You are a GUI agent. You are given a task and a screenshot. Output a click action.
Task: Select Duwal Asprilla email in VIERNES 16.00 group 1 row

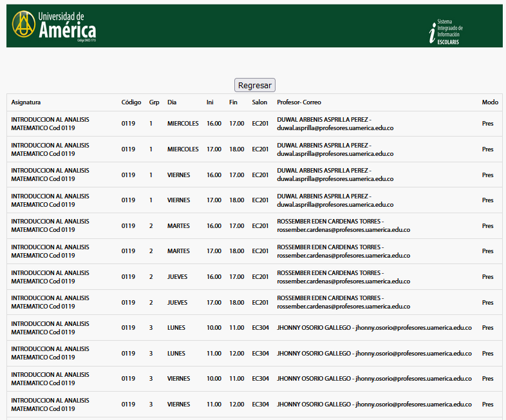click(x=335, y=179)
